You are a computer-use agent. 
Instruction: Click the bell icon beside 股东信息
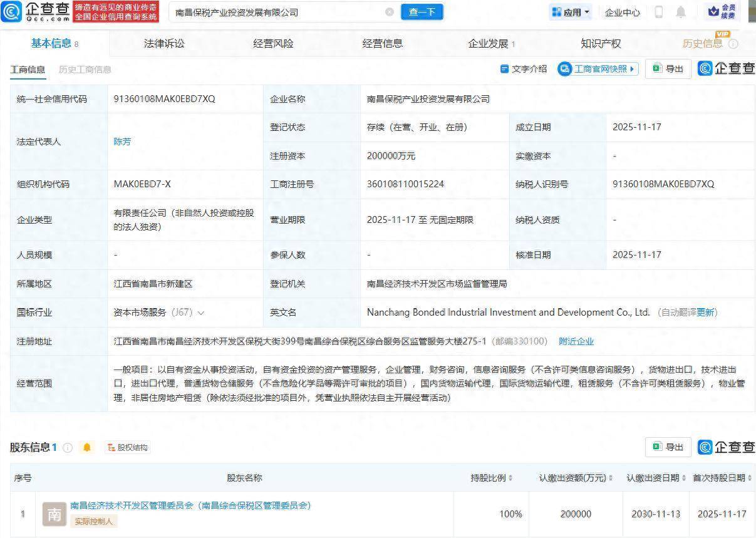[x=86, y=447]
